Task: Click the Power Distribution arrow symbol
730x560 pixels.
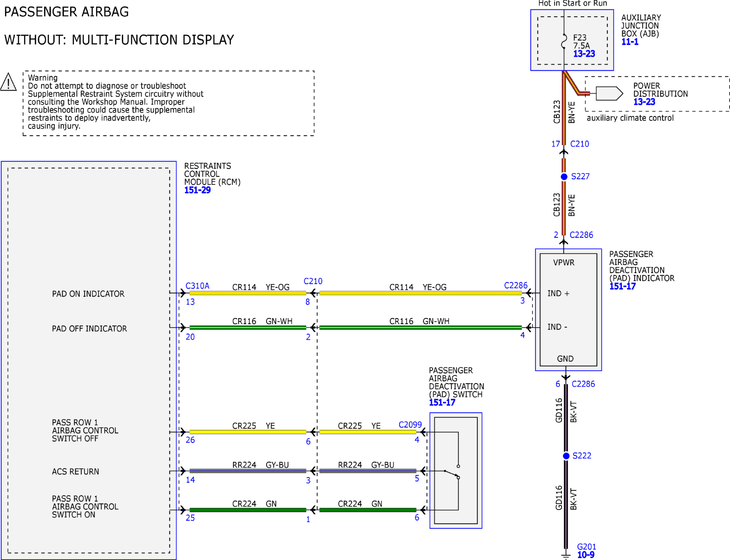Action: click(x=609, y=94)
